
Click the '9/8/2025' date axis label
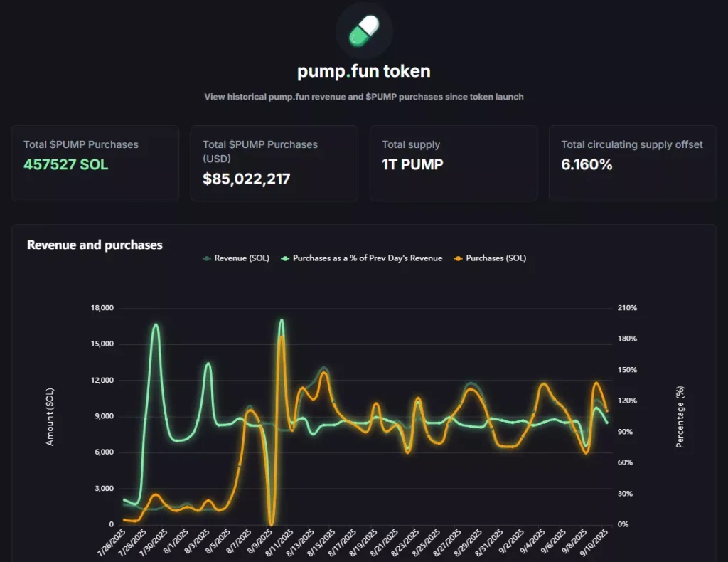[574, 541]
